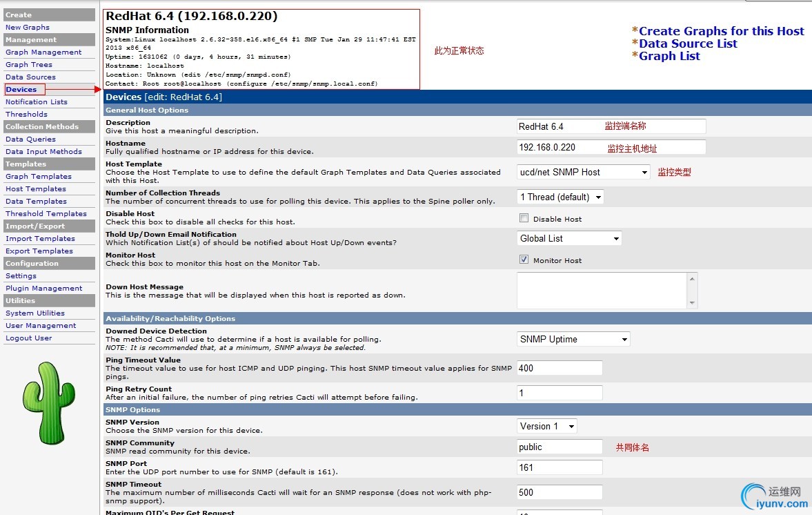Open SNMP Version dropdown
This screenshot has height=515, width=812.
tap(547, 426)
